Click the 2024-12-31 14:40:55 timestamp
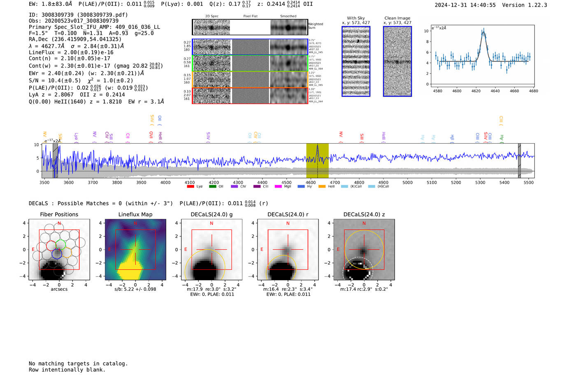 point(465,5)
